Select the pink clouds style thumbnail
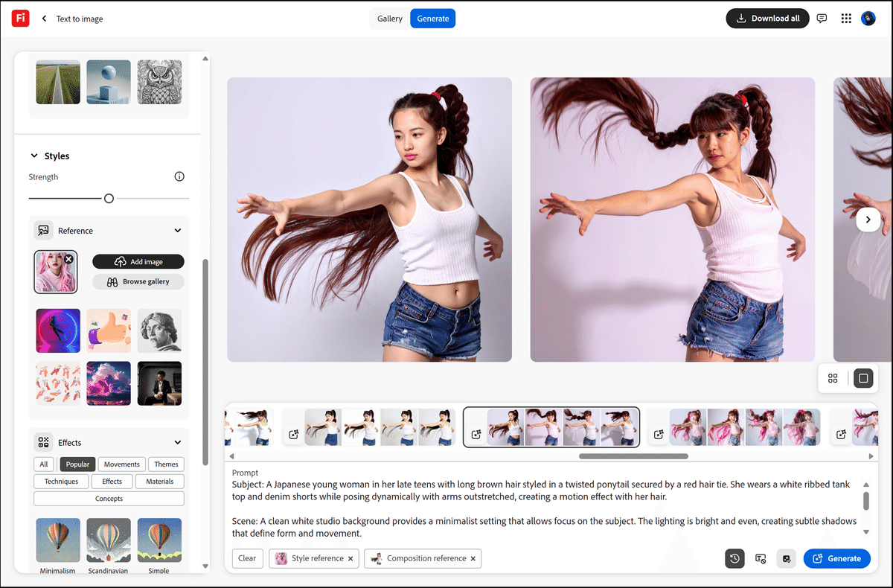This screenshot has height=588, width=893. click(x=109, y=383)
